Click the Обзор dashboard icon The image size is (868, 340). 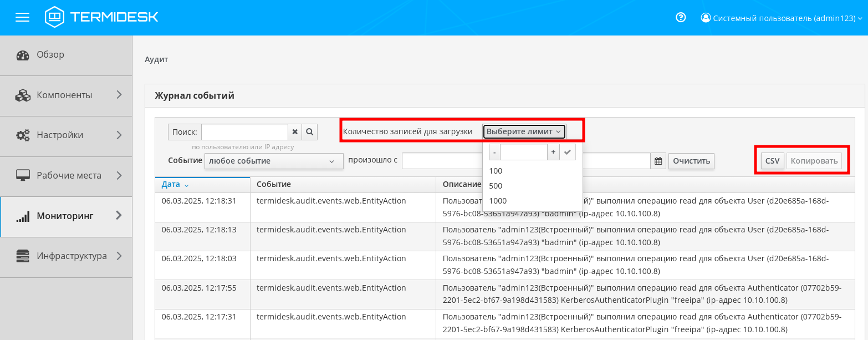coord(22,55)
